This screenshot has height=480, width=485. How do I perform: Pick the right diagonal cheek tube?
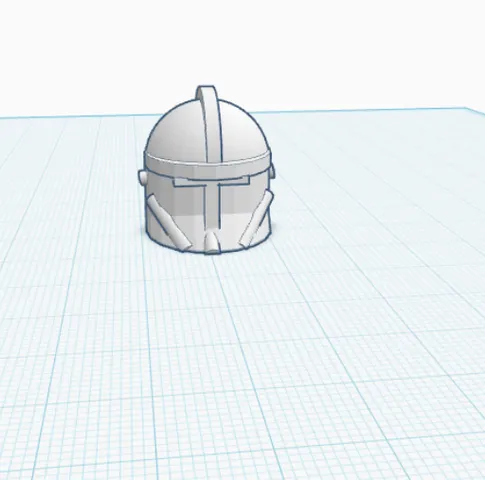pos(256,220)
